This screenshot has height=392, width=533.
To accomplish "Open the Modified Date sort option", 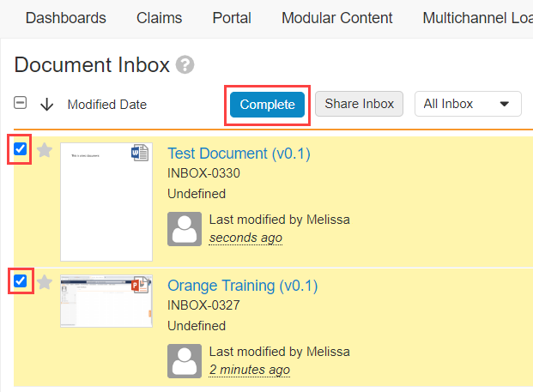I will tap(107, 105).
